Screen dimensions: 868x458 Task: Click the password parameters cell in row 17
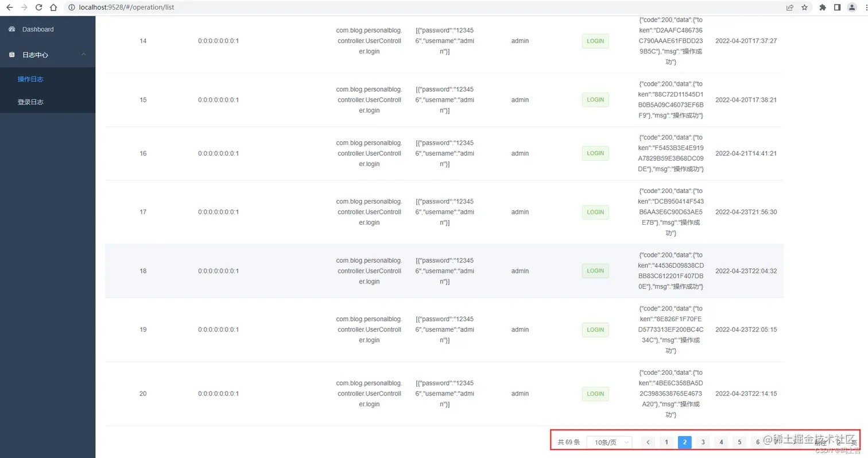[x=445, y=212]
